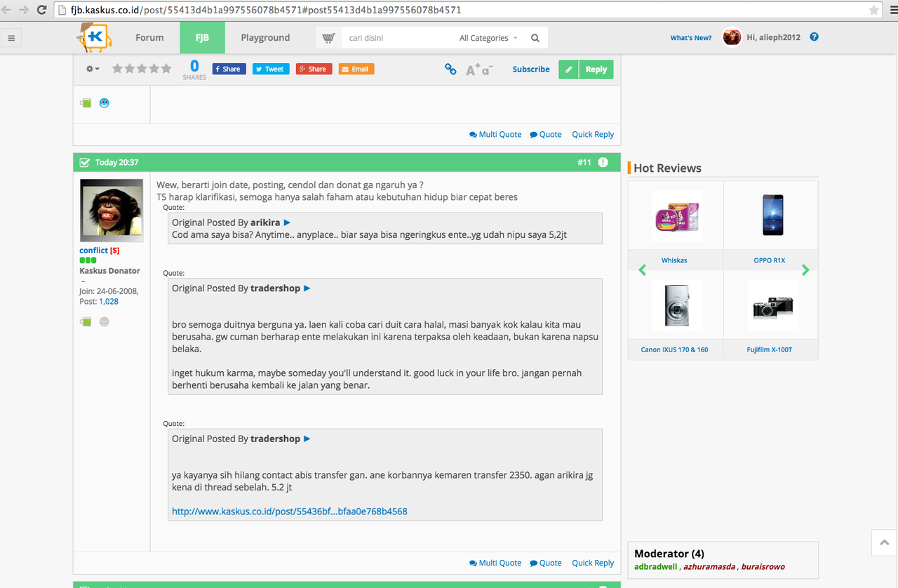Image resolution: width=898 pixels, height=588 pixels.
Task: Tick the checkbox on post #11 header
Action: click(85, 163)
